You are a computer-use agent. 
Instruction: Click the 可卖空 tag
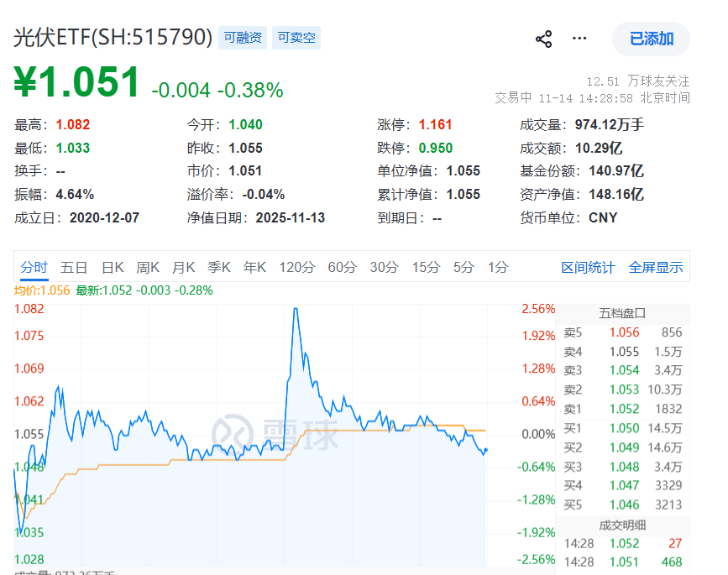[296, 38]
